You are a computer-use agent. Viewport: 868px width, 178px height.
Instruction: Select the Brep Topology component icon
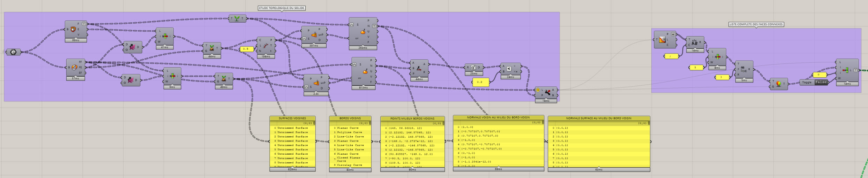coord(74,67)
